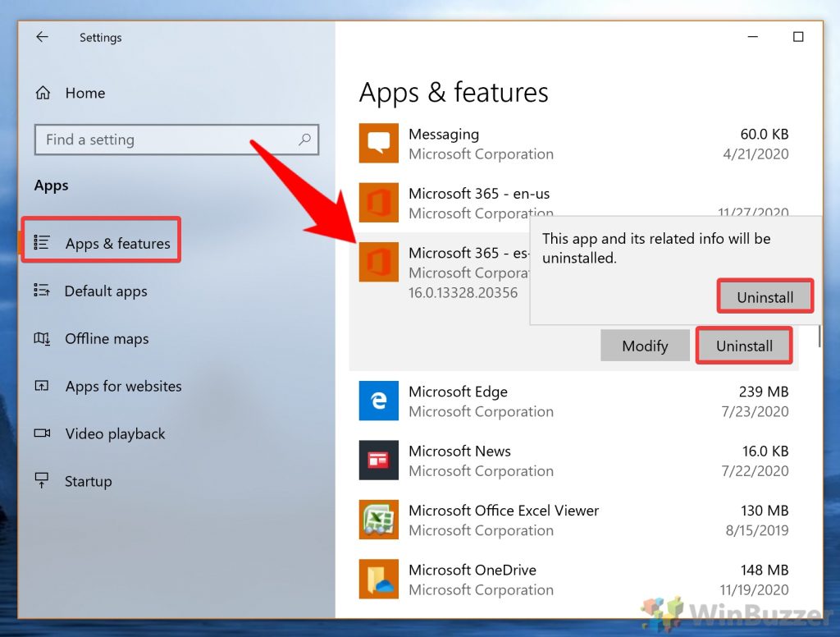The height and width of the screenshot is (637, 840).
Task: Maximize the Settings window
Action: (798, 36)
